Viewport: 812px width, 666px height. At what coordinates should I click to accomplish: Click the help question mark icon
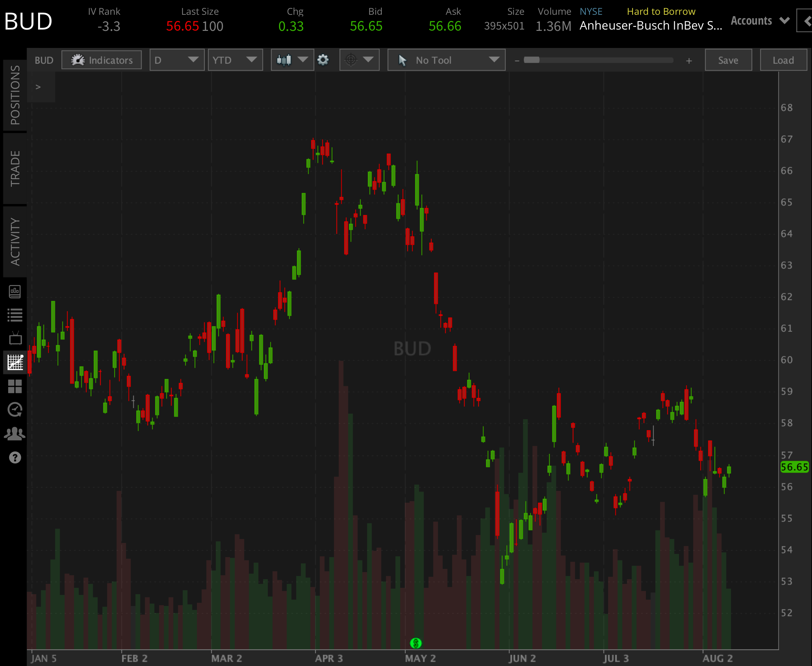point(15,457)
